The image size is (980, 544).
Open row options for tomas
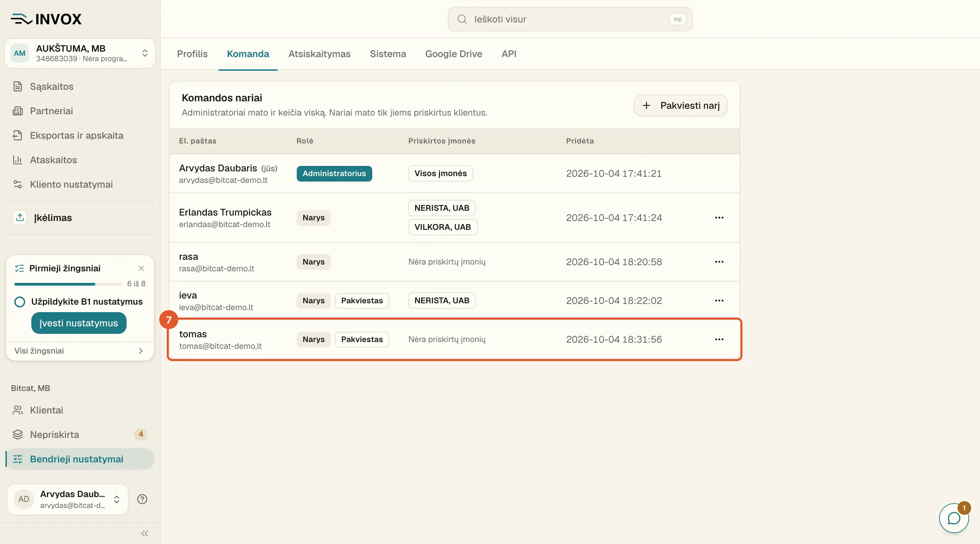(719, 339)
